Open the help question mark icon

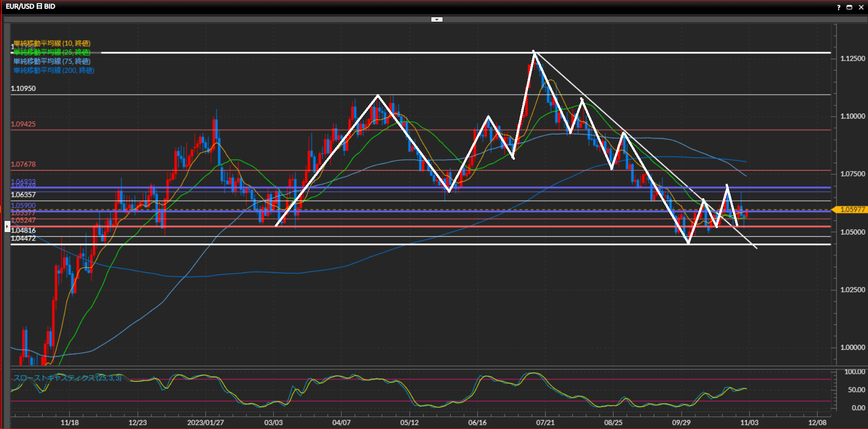point(839,7)
